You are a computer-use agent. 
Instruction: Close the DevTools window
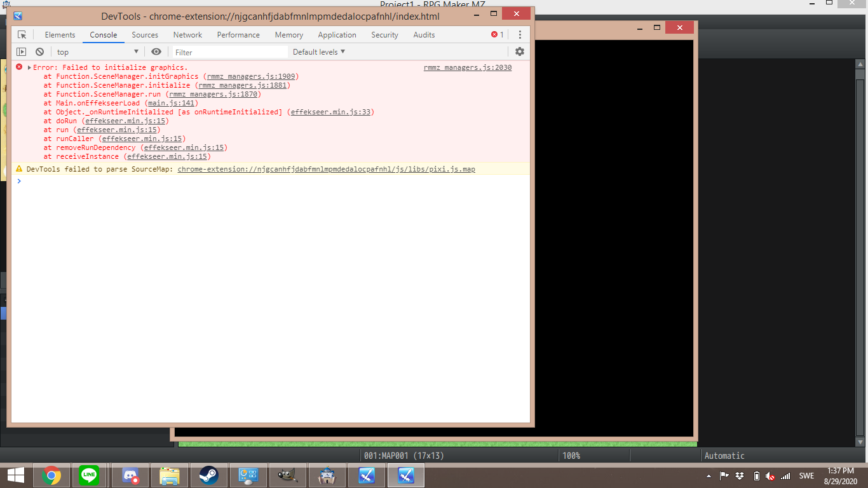[x=517, y=14]
